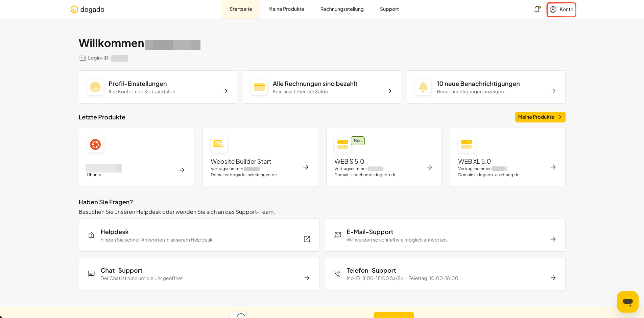Open Alle Rechnungen sind bezahlt
This screenshot has height=318, width=644.
pyautogui.click(x=315, y=84)
